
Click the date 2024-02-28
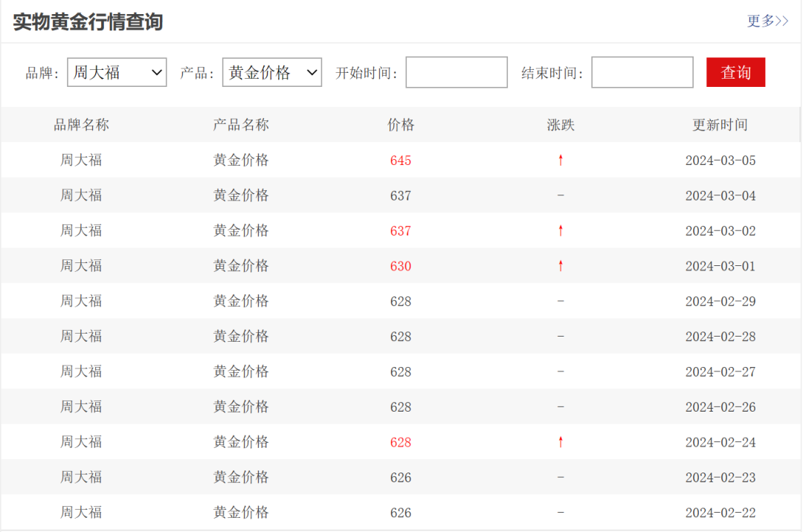(x=720, y=337)
